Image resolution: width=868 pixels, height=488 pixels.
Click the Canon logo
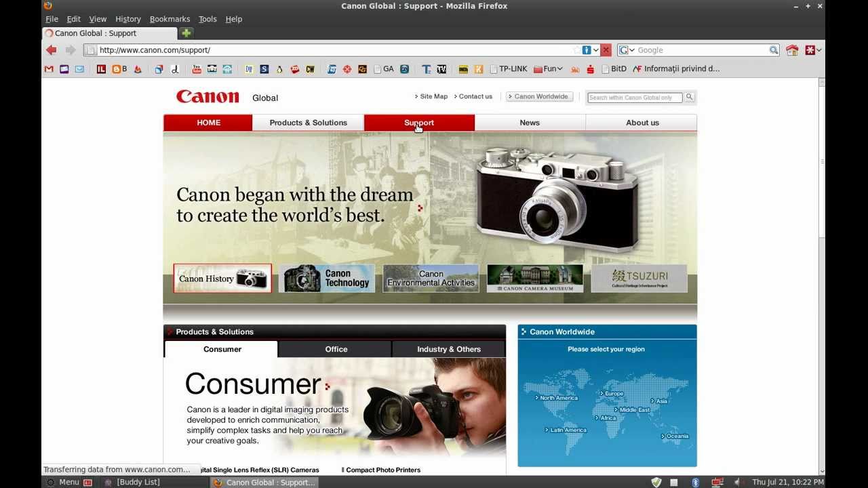click(208, 97)
